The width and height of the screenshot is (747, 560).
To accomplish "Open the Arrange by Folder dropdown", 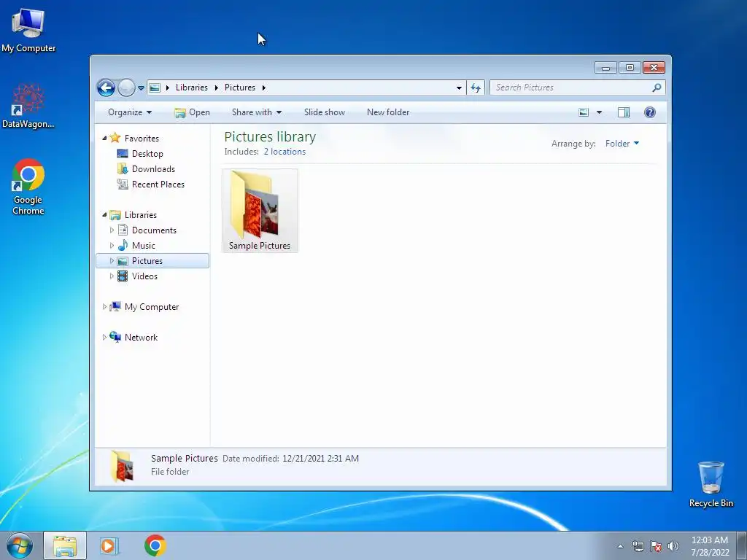I will tap(622, 144).
